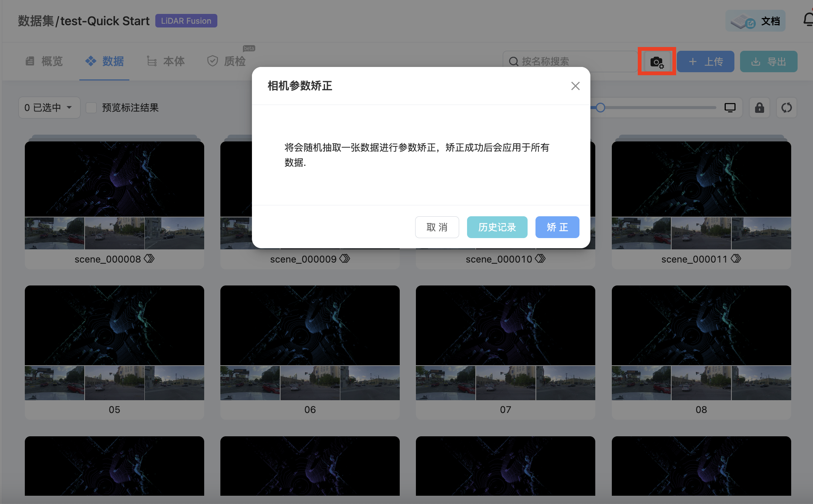The image size is (813, 504).
Task: Switch to the 质检 beta tab
Action: click(x=227, y=61)
